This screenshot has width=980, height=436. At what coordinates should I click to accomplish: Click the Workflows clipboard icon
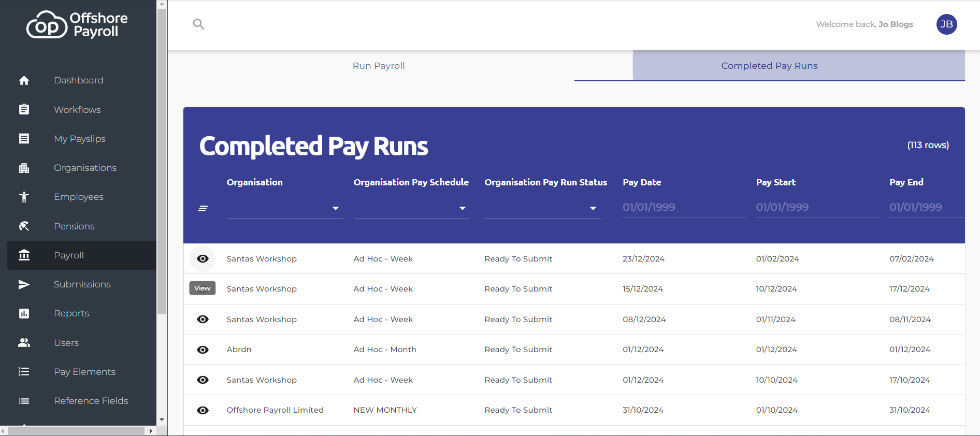(24, 109)
